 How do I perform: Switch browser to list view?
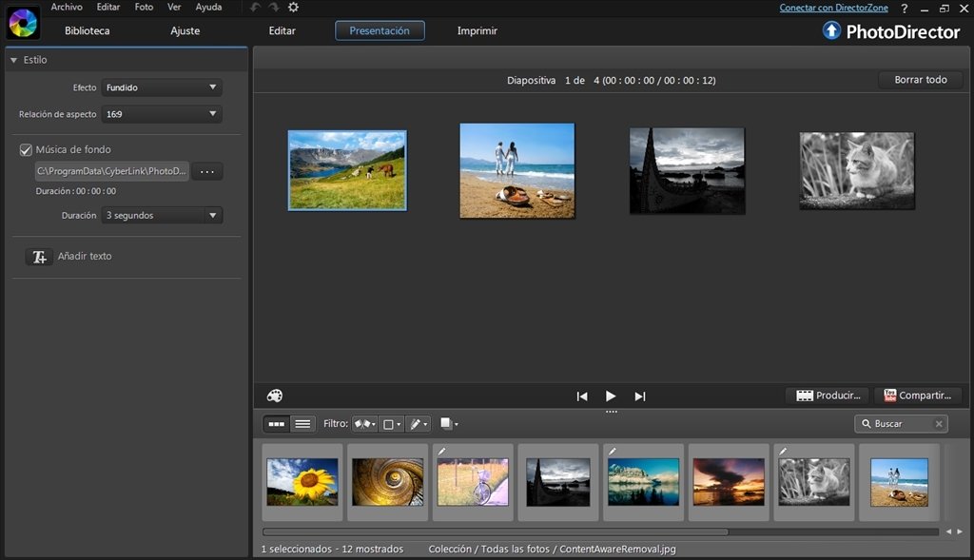point(302,424)
